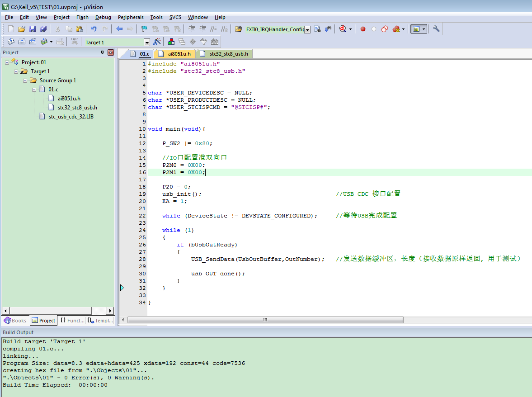
Task: Select stc32_stc8_usb.h in the project tree
Action: coord(77,108)
